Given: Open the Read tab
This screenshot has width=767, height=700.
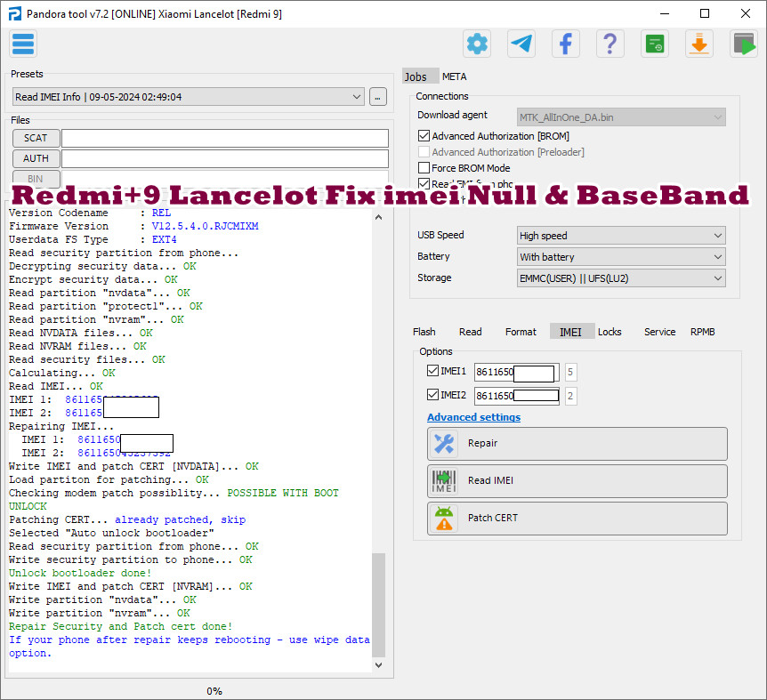Looking at the screenshot, I should coord(471,332).
